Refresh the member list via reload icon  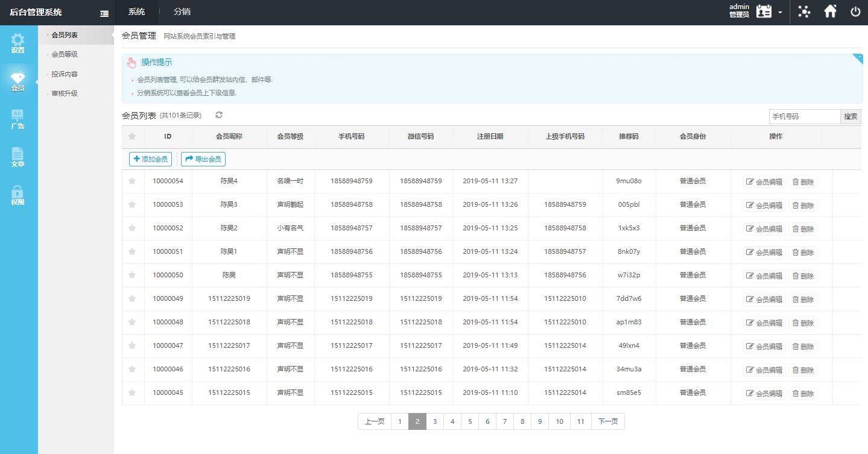pyautogui.click(x=219, y=115)
